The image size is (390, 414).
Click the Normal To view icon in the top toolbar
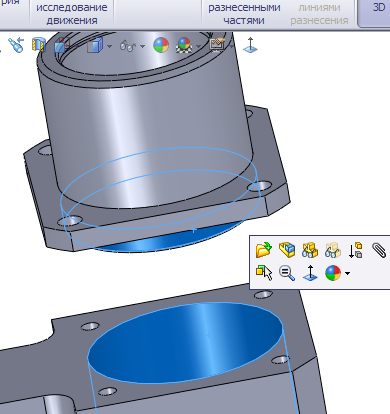(250, 45)
